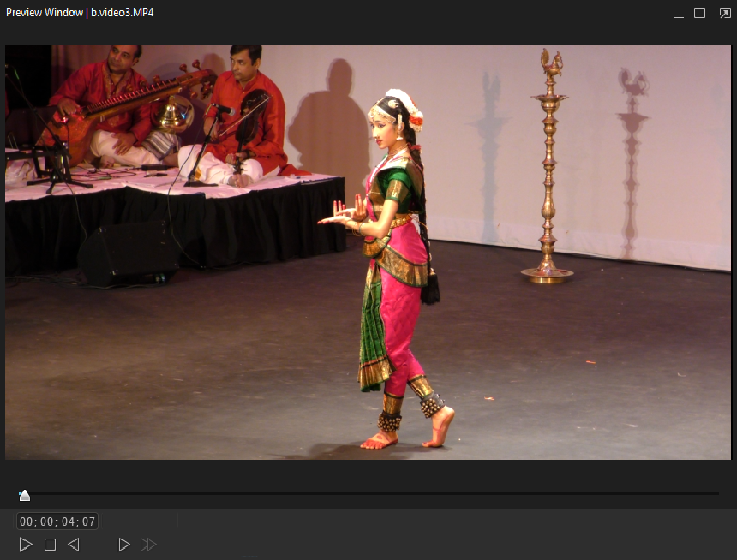Click the playhead marker on seek bar
Screen dimensions: 737x560
click(x=25, y=495)
